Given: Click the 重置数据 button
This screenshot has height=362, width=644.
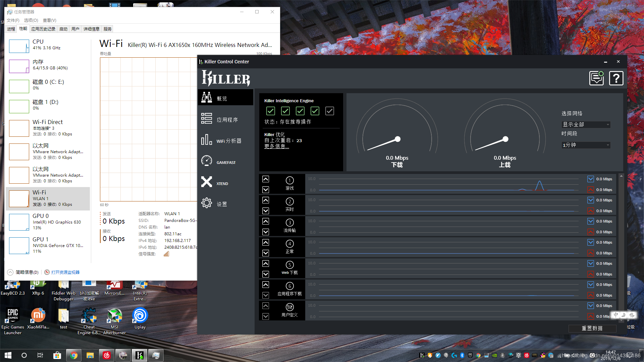Looking at the screenshot, I should 592,328.
